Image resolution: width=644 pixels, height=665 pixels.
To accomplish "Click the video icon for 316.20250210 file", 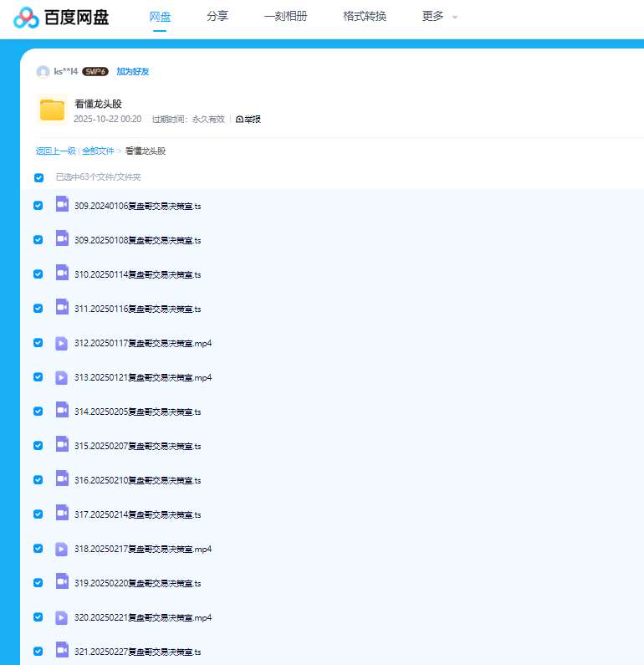I will click(x=62, y=478).
